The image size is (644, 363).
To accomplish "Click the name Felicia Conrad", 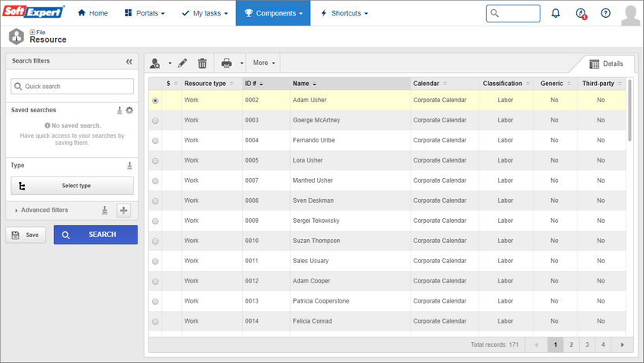I will [312, 321].
